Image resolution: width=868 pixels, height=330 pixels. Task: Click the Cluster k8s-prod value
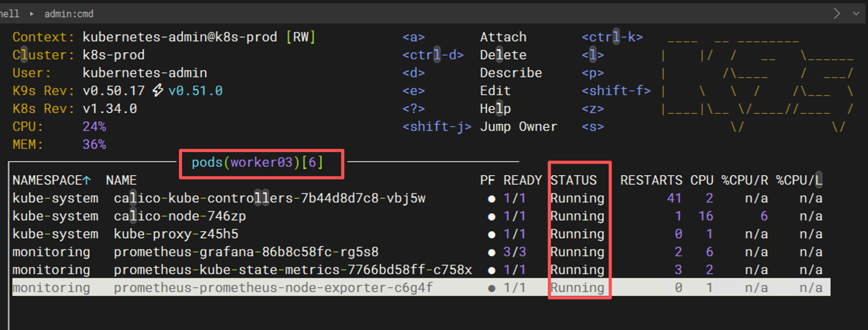coord(113,55)
